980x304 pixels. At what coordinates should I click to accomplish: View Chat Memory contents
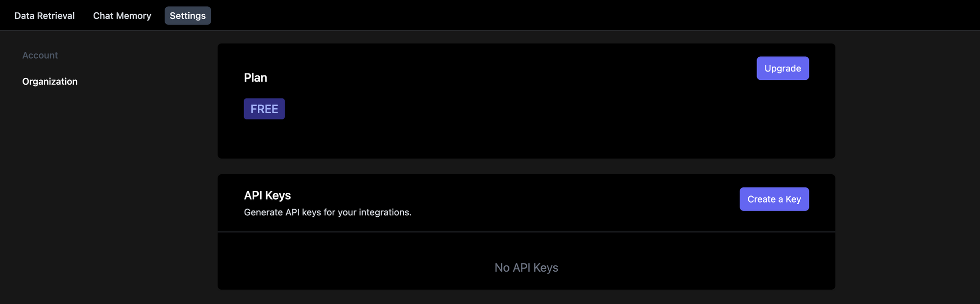122,15
